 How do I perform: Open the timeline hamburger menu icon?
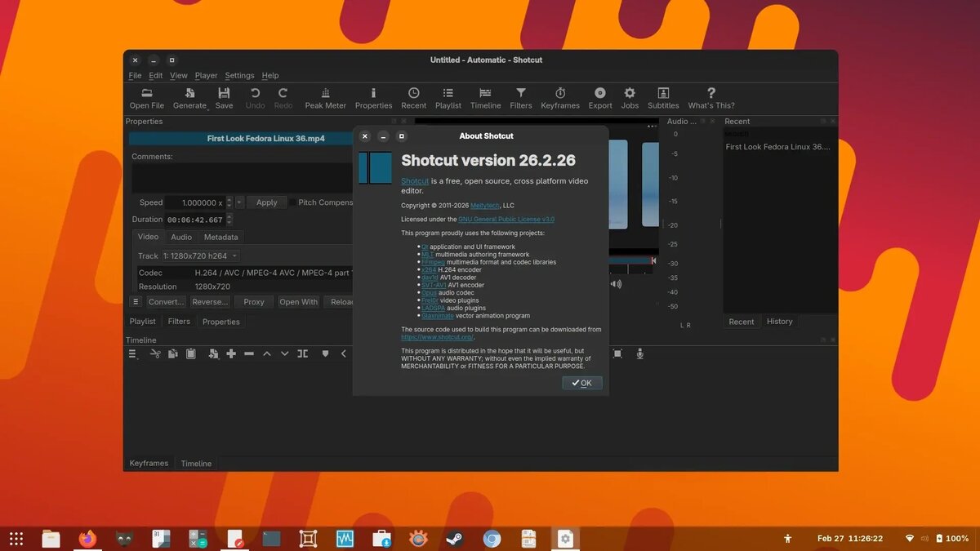(133, 353)
